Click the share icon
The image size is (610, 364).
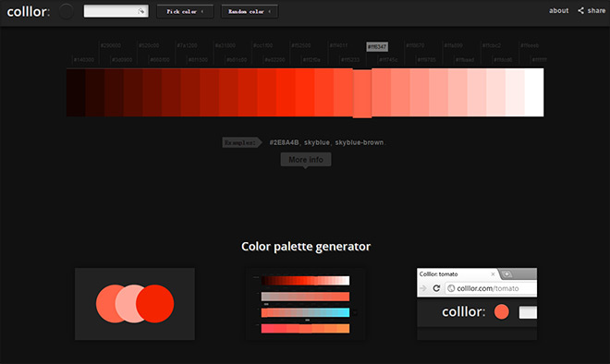coord(580,10)
